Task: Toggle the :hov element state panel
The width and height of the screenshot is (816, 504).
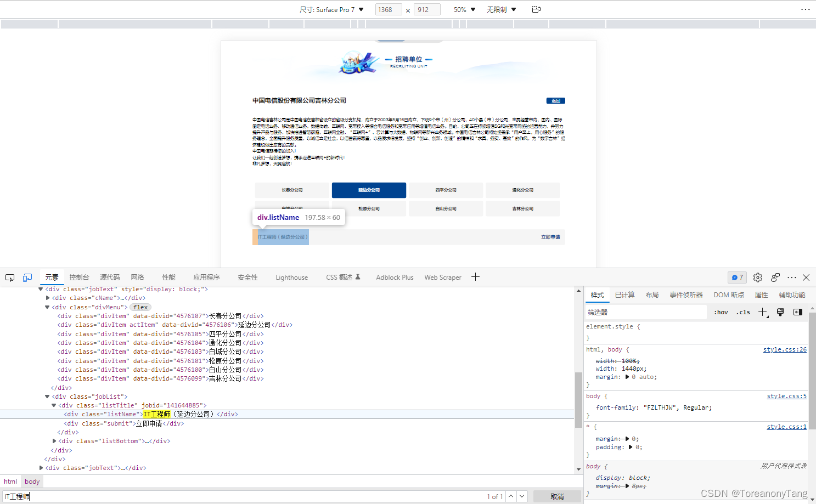Action: [721, 312]
